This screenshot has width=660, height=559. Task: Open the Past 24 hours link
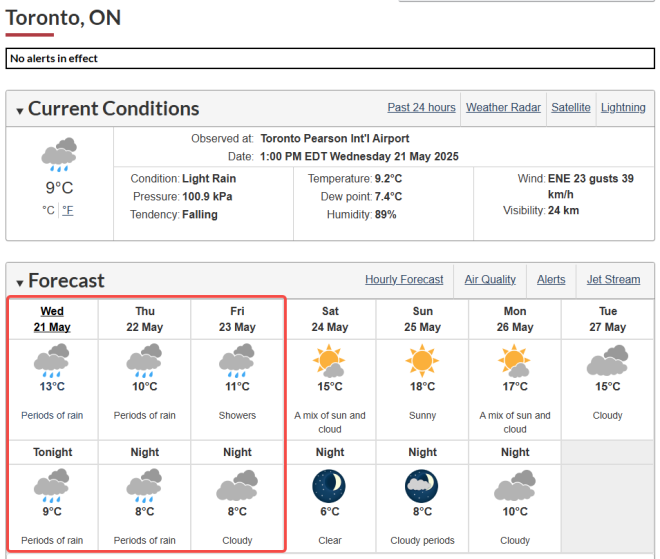click(421, 108)
